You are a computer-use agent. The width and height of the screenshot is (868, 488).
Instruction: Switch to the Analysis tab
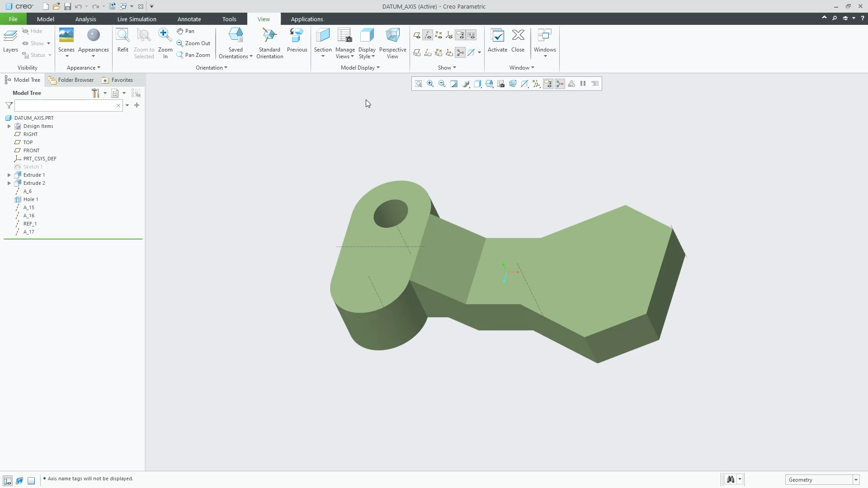coord(85,19)
